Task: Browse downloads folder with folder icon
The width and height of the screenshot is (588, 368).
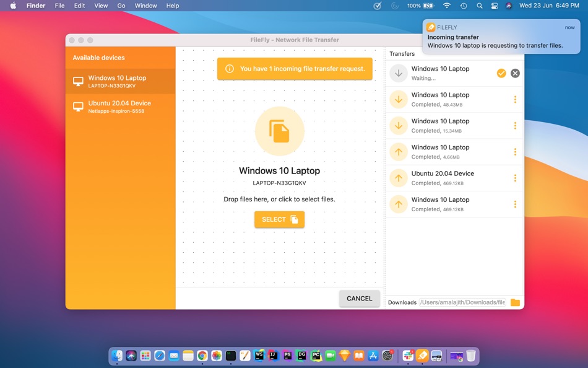Action: pyautogui.click(x=515, y=302)
